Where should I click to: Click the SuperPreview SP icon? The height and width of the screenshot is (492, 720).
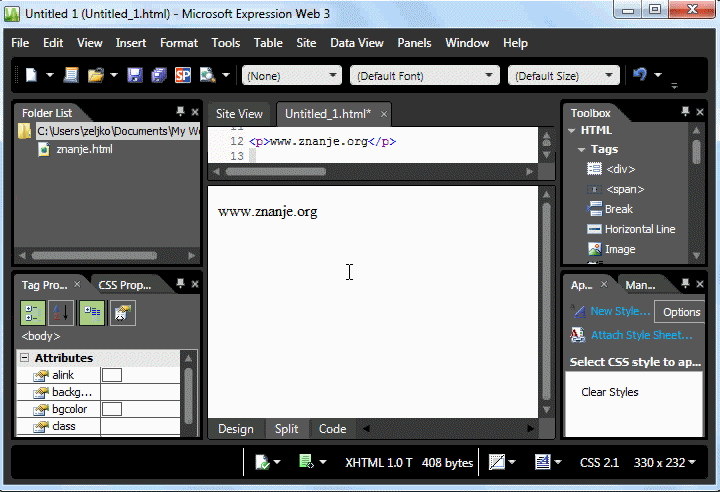pyautogui.click(x=183, y=75)
